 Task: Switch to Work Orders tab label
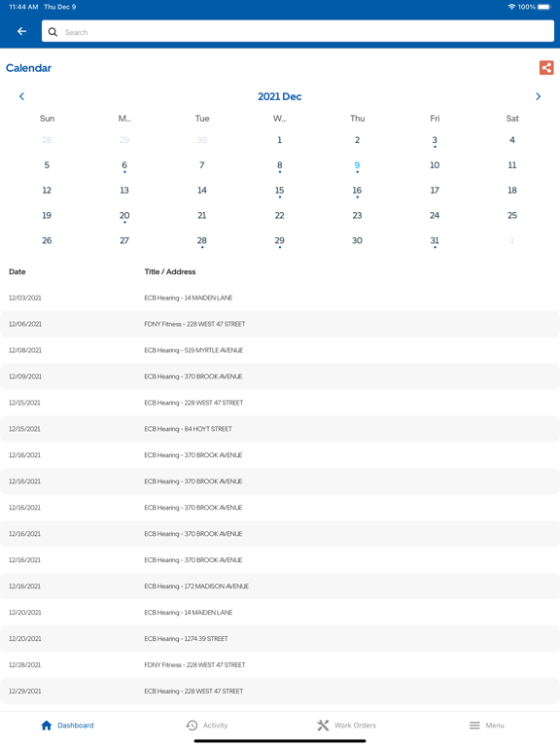[355, 725]
